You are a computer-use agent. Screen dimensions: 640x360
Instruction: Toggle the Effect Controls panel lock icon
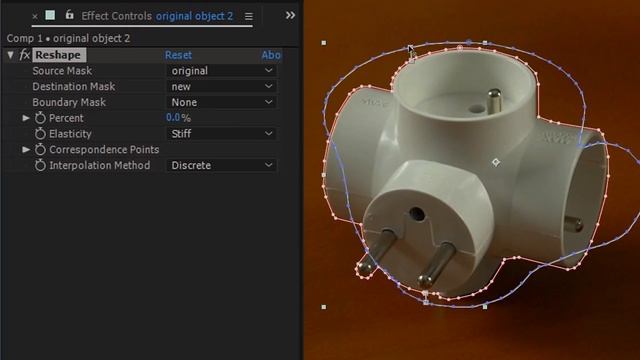click(x=70, y=15)
